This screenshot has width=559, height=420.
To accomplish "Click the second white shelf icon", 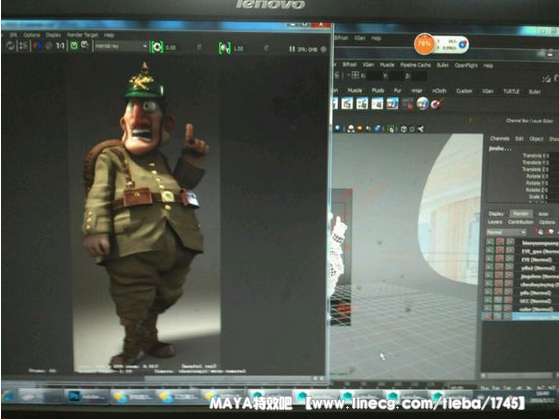I will click(347, 103).
